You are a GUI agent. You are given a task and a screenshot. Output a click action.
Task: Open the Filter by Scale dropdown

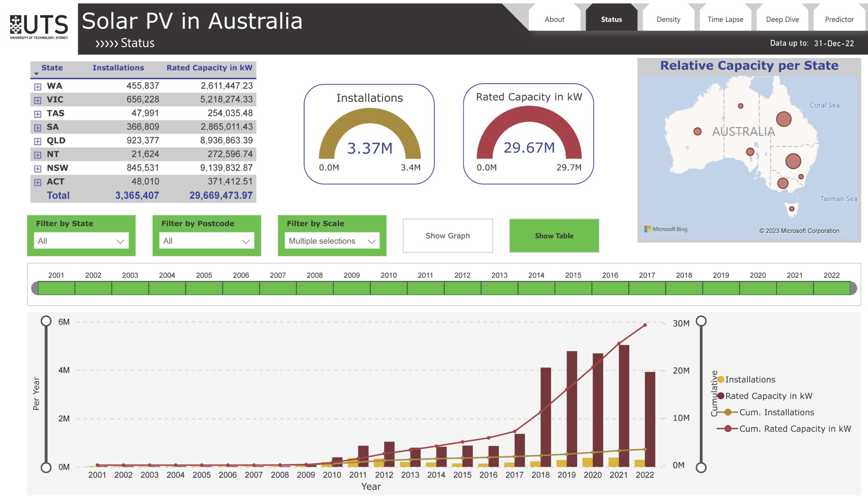[x=332, y=241]
